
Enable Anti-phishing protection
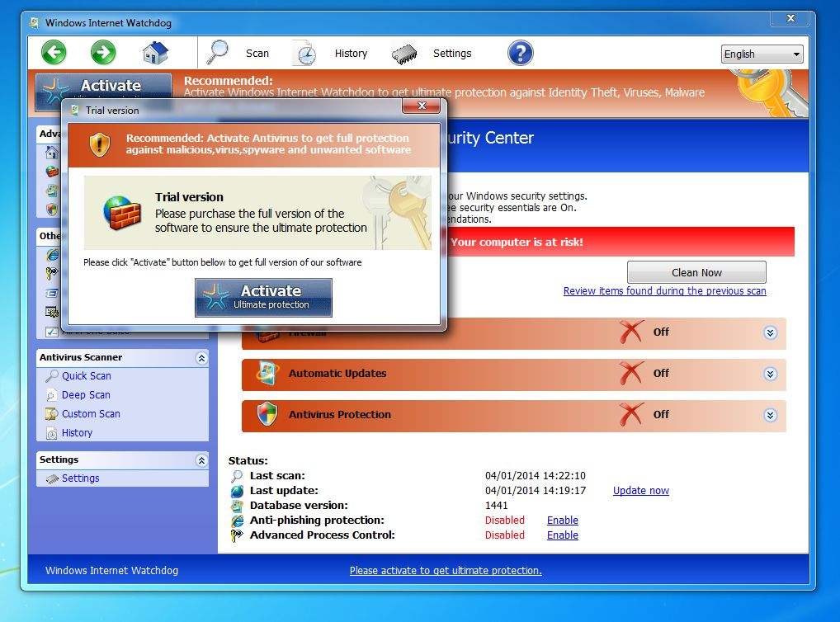pyautogui.click(x=563, y=520)
